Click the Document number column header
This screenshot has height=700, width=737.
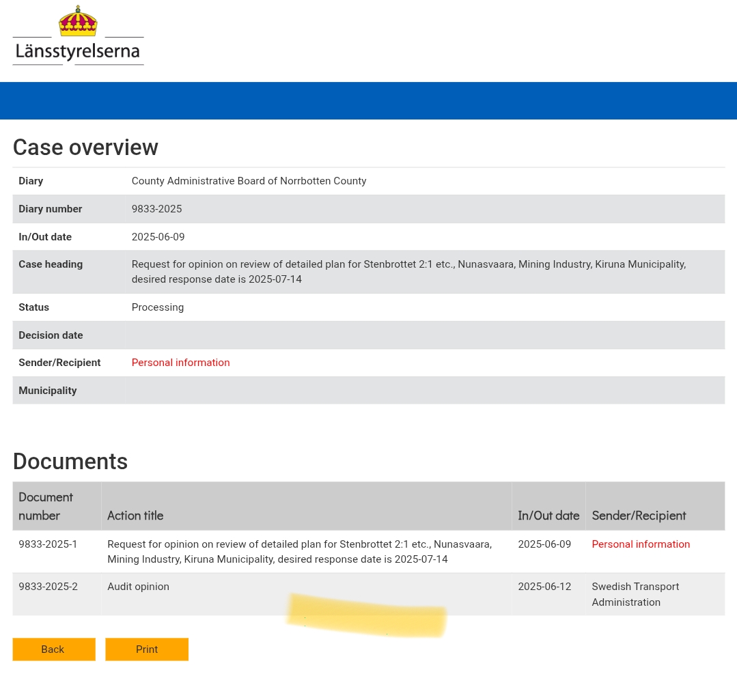[46, 506]
